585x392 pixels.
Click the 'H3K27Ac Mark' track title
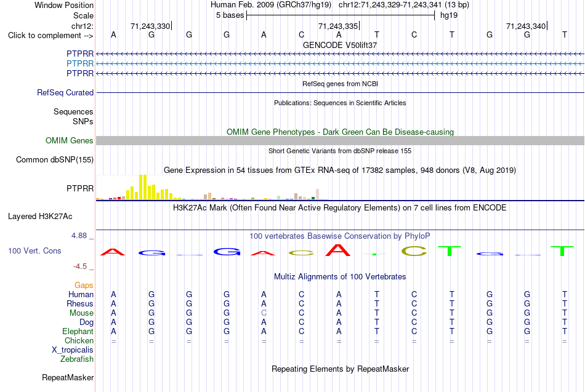coord(340,208)
